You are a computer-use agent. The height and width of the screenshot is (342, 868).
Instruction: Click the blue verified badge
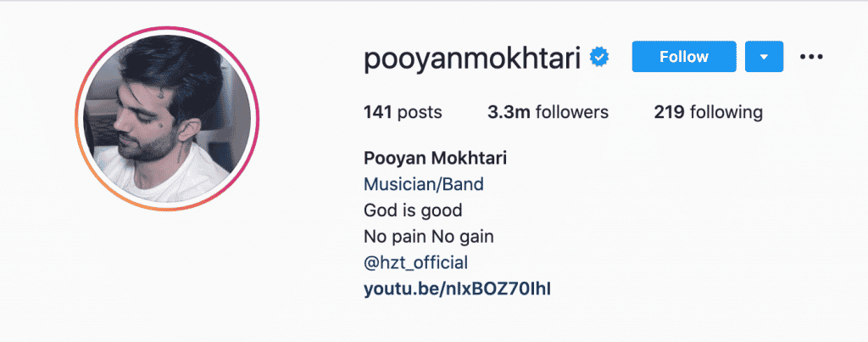point(601,58)
